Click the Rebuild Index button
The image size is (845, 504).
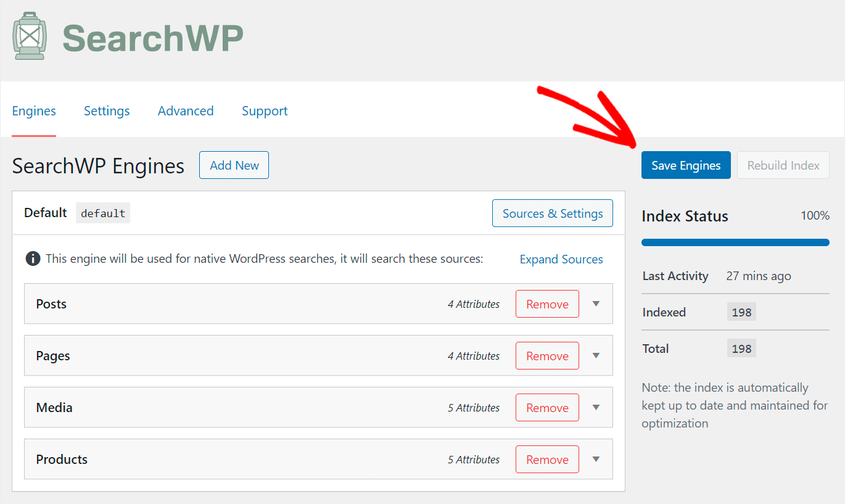783,165
